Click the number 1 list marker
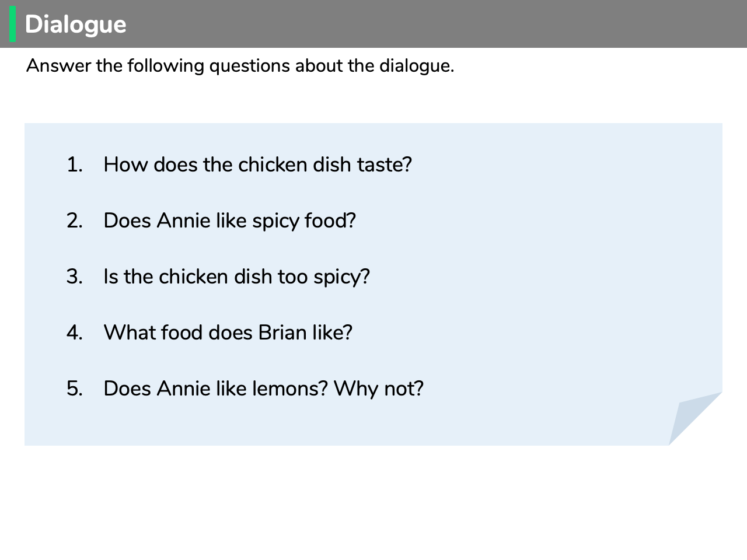747x560 pixels. [75, 164]
